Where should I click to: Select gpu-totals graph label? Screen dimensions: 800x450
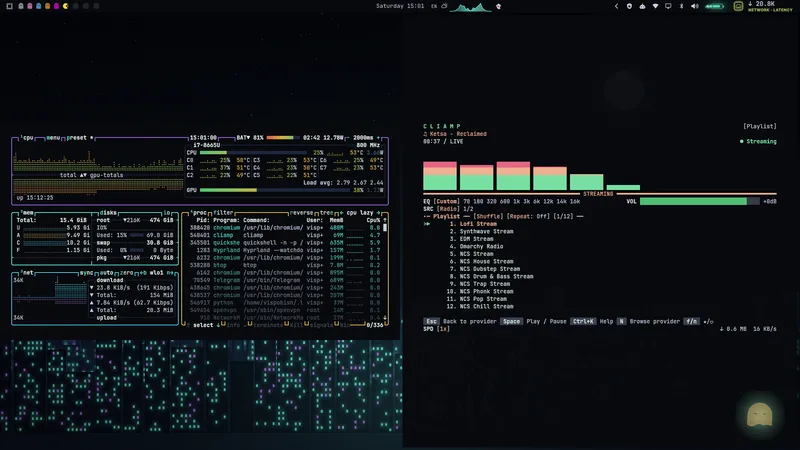(107, 175)
